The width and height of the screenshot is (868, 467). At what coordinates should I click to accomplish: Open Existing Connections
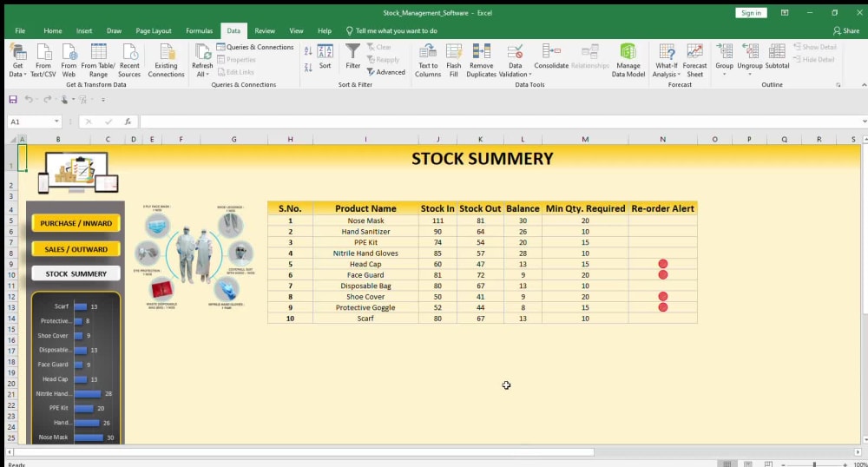tap(166, 60)
